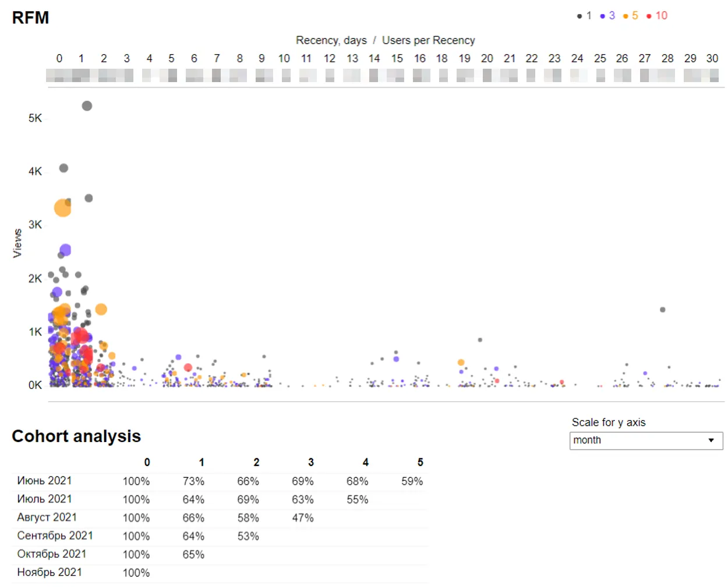Screen dimensions: 728x587
Task: Click the Recency day 15 column header
Action: coord(397,58)
